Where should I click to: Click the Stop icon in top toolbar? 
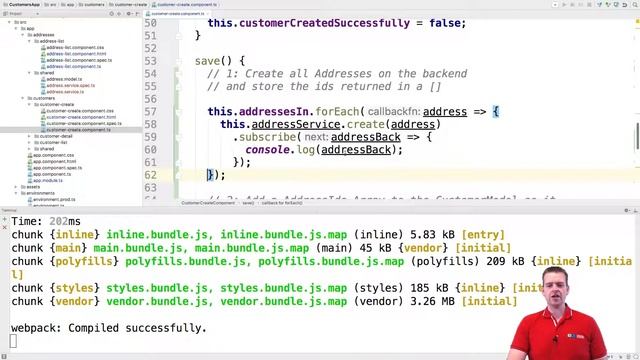589,5
